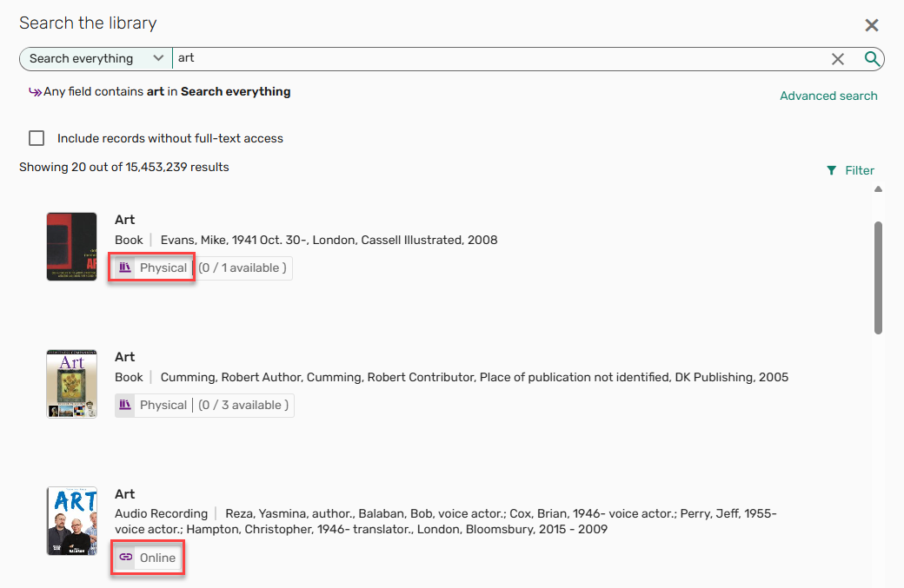Viewport: 904px width, 588px height.
Task: Click into the search field containing art
Action: pyautogui.click(x=499, y=59)
